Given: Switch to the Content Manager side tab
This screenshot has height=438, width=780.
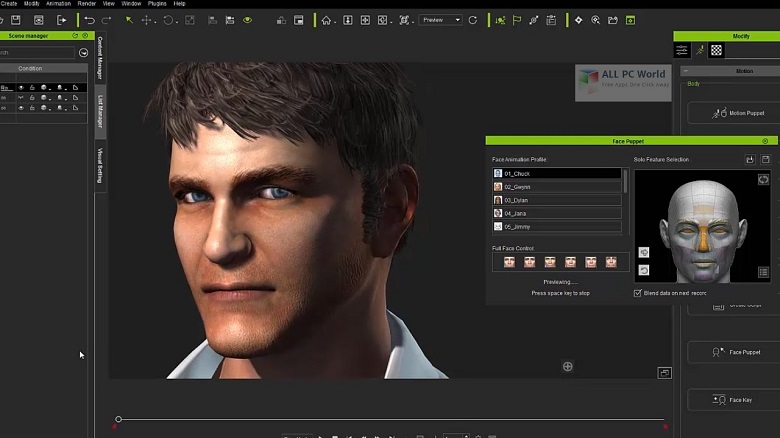Looking at the screenshot, I should 100,58.
